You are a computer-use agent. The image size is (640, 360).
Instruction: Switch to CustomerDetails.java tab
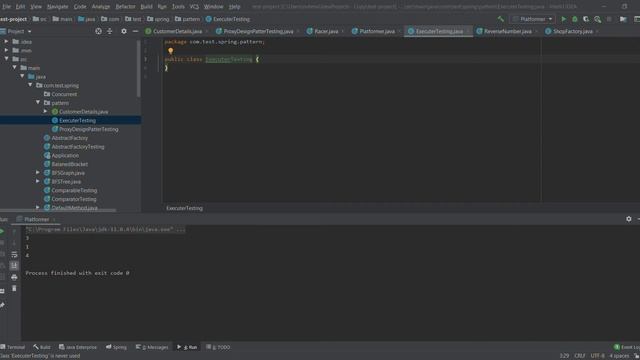(x=176, y=31)
